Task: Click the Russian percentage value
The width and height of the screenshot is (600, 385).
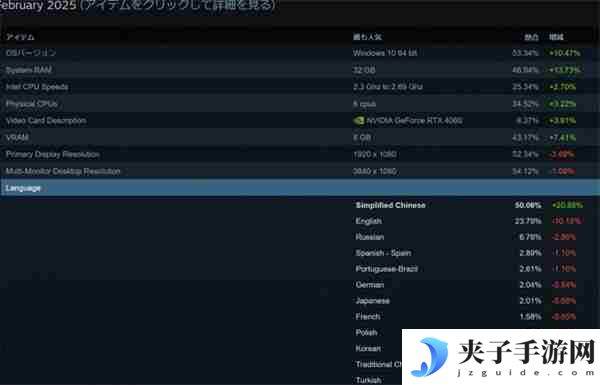Action: (530, 237)
